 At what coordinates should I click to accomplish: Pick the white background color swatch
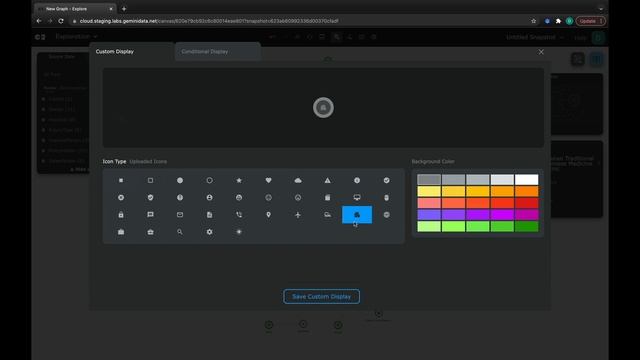tap(527, 180)
